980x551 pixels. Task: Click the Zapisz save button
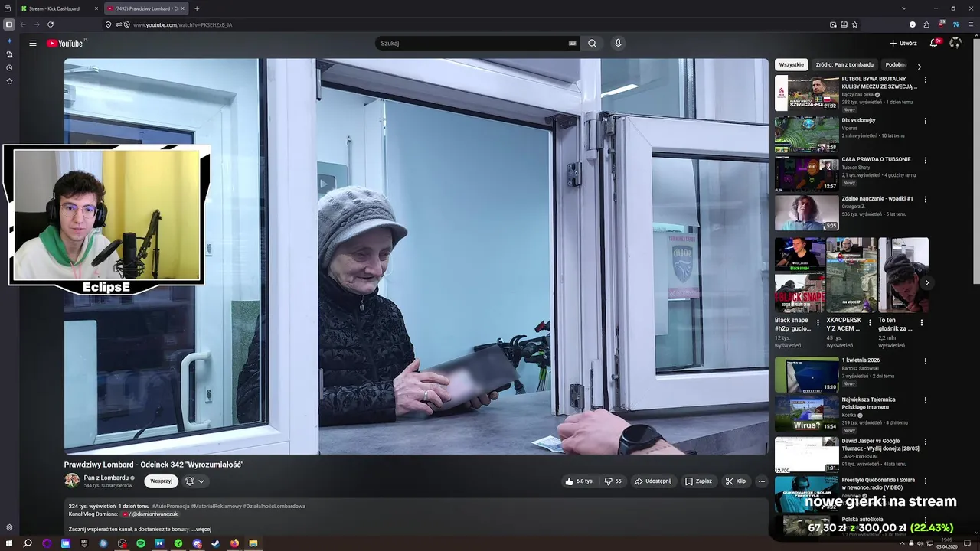pos(698,481)
